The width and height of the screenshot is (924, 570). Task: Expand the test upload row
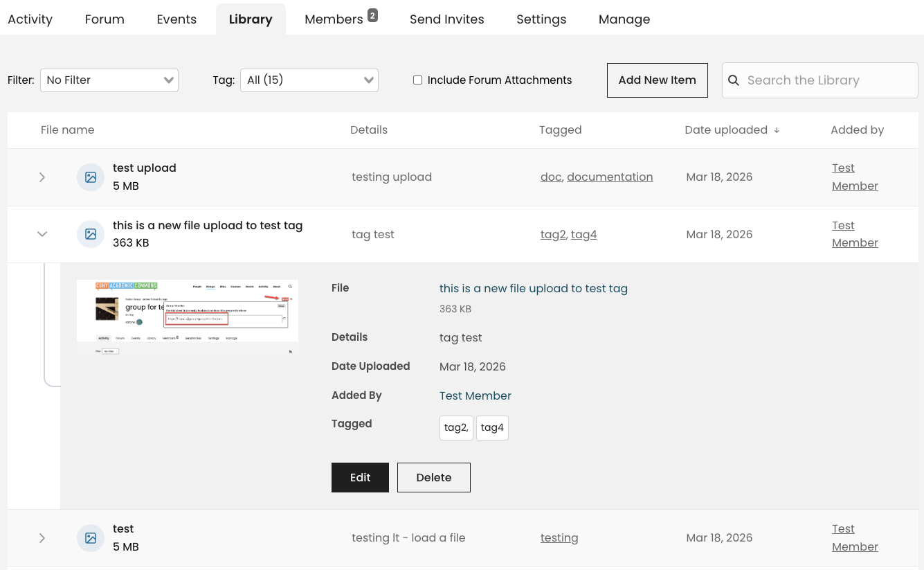coord(42,177)
